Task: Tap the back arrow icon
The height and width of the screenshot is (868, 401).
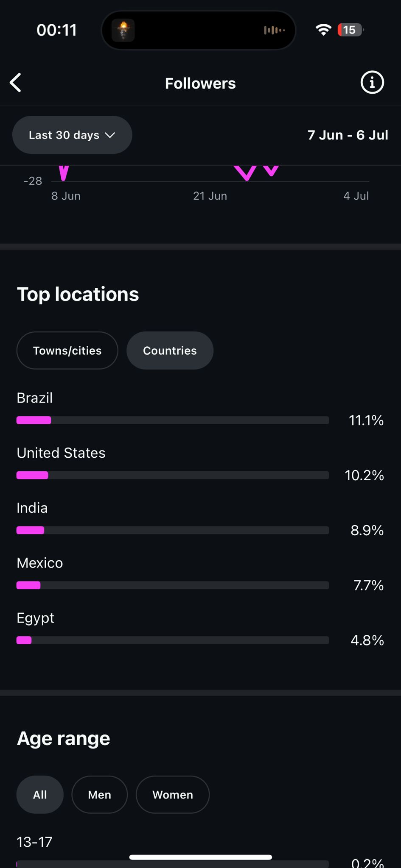Action: [16, 83]
